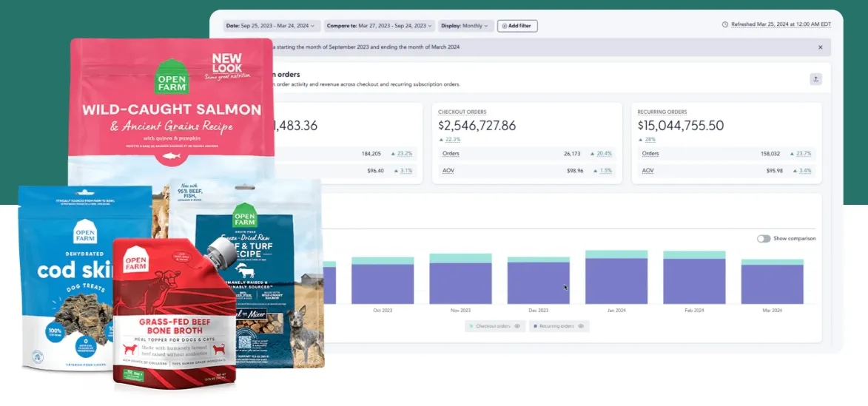
Task: Click the Dec 2023 recurring orders bar
Action: point(539,282)
